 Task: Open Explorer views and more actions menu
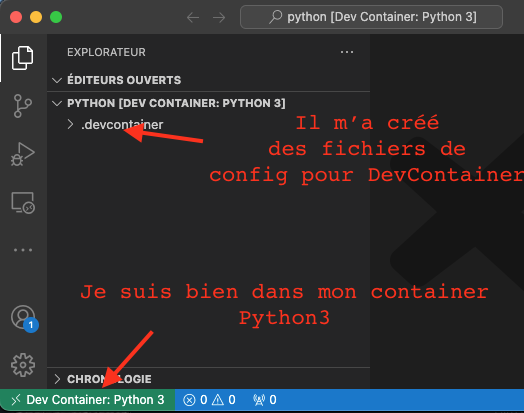coord(347,52)
